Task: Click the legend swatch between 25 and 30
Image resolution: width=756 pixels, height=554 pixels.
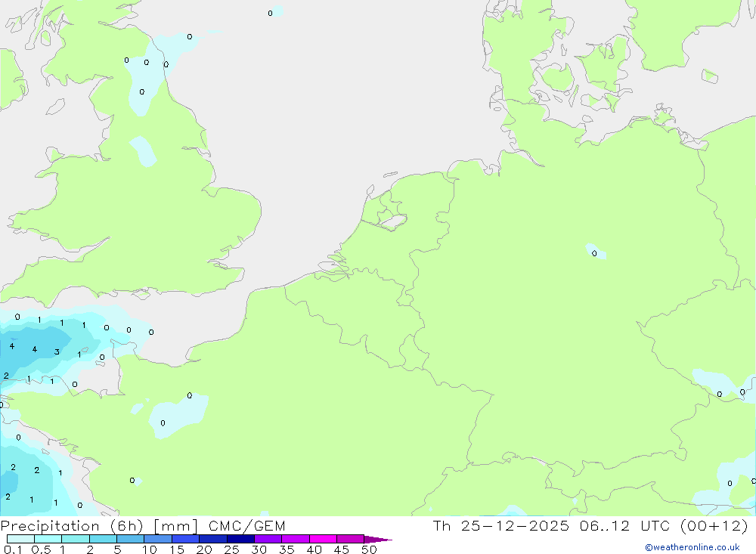Action: [240, 539]
